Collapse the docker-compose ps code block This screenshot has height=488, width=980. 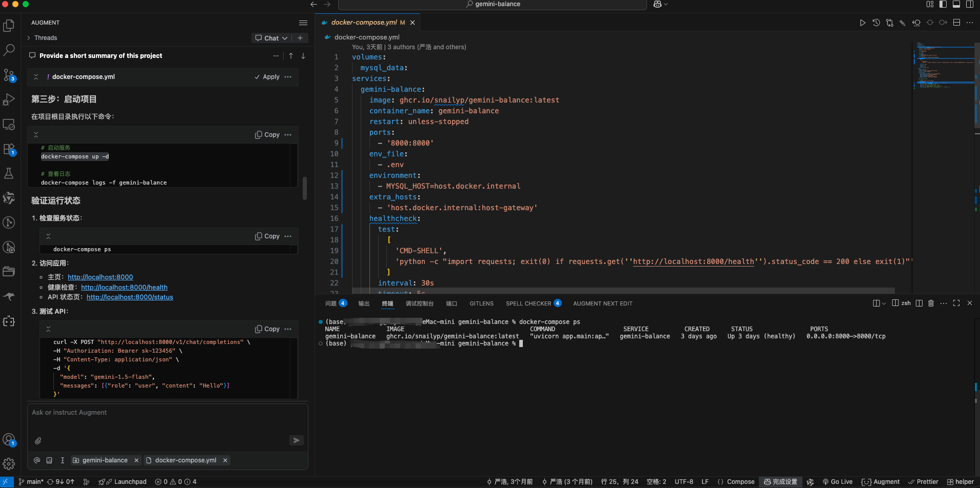tap(48, 236)
